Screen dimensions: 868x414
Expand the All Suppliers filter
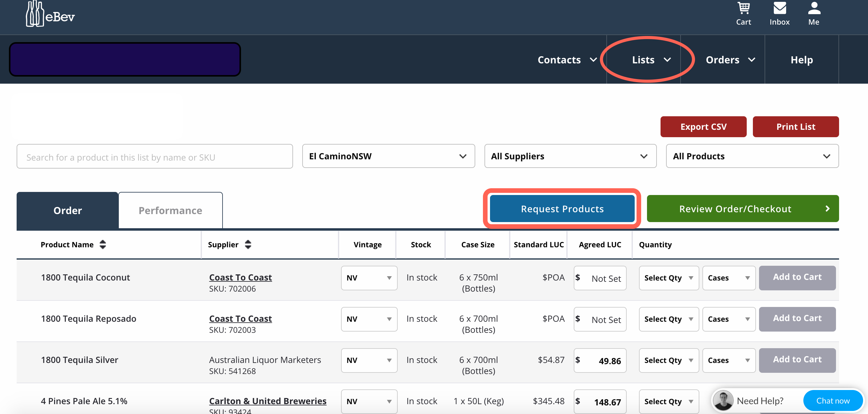(x=570, y=156)
